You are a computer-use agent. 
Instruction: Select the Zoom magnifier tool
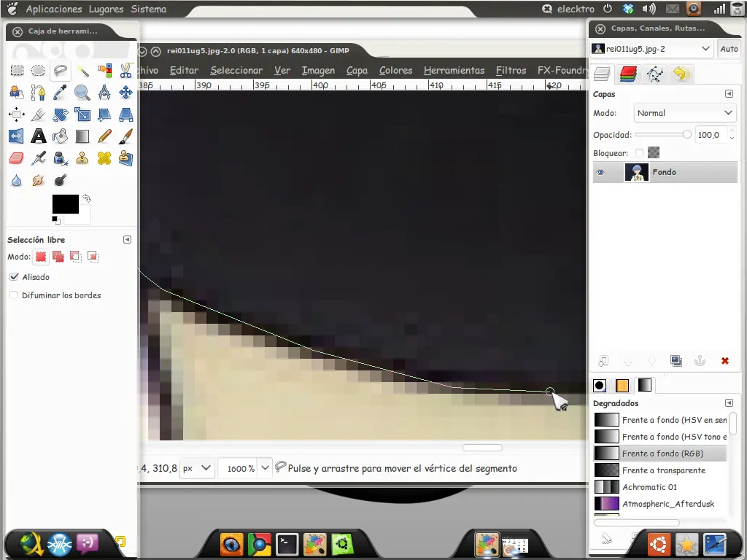82,93
